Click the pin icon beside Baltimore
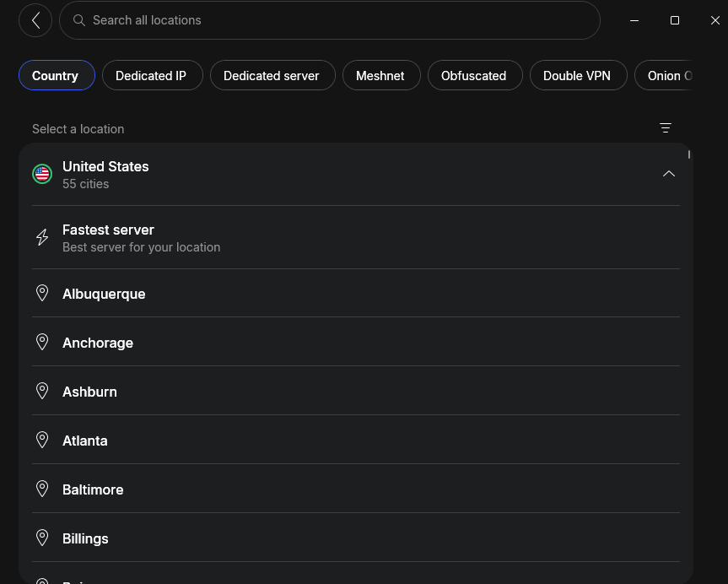This screenshot has width=728, height=584. coord(42,489)
